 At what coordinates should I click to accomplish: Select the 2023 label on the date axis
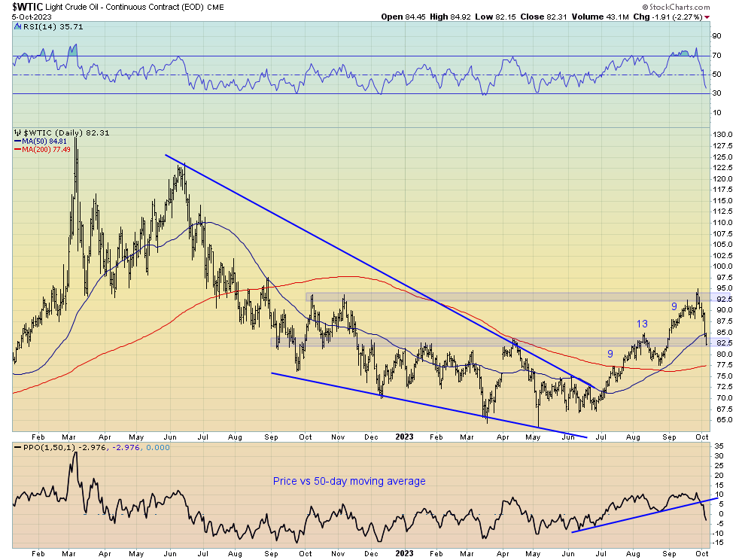[404, 437]
